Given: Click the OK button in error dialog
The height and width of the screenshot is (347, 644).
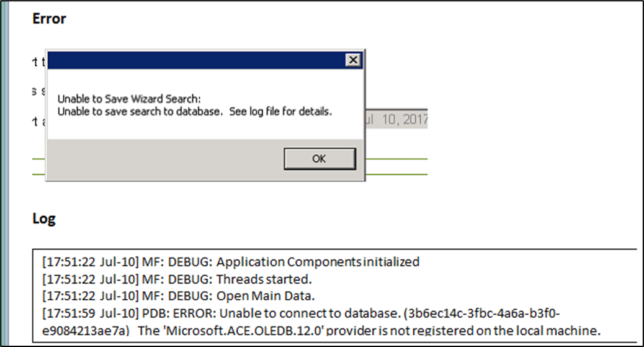Looking at the screenshot, I should point(320,159).
